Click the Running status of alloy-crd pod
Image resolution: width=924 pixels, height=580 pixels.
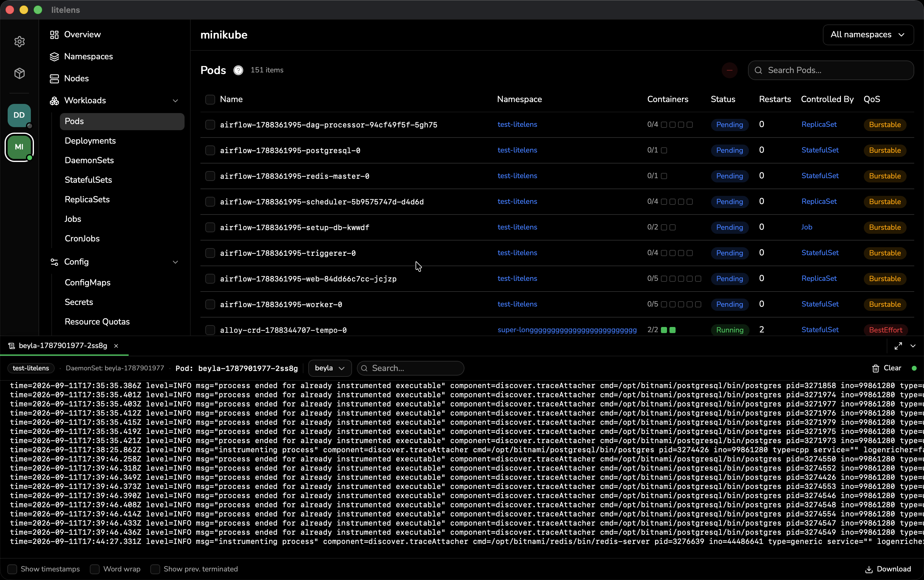pyautogui.click(x=730, y=330)
